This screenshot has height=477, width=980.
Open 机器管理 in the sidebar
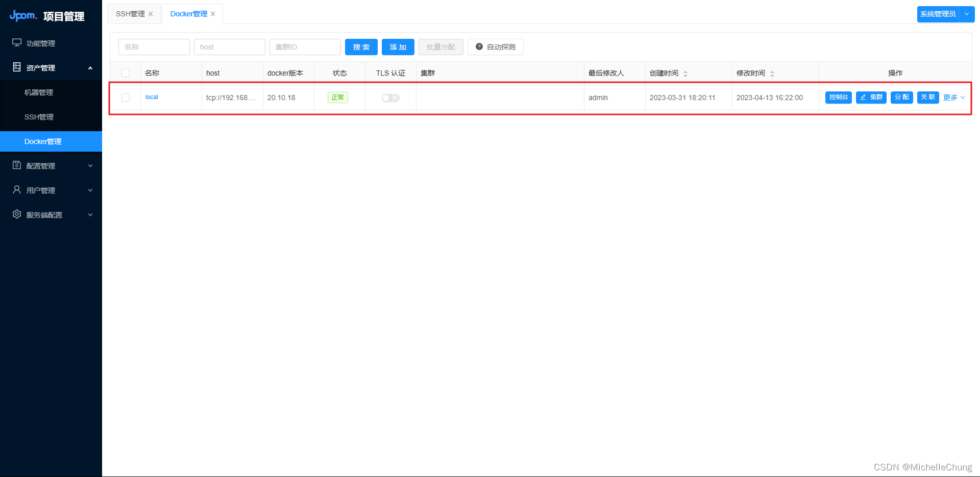[x=51, y=92]
